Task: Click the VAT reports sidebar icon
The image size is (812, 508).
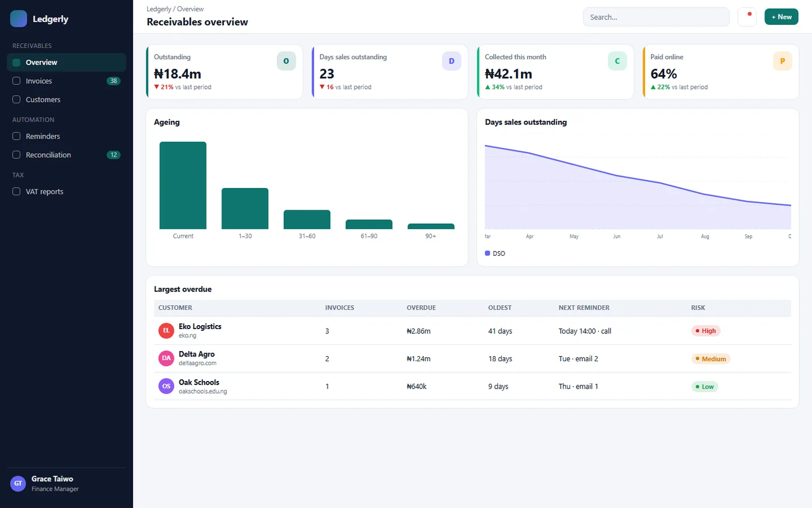Action: [x=16, y=192]
